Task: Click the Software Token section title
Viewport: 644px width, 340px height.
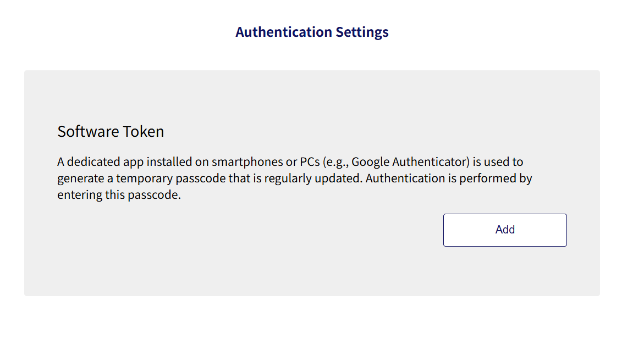Action: 110,131
